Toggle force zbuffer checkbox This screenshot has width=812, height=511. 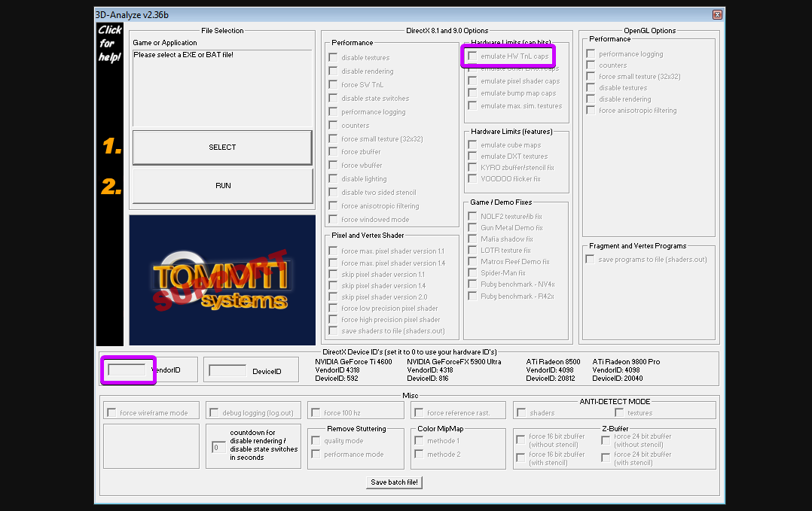coord(333,151)
